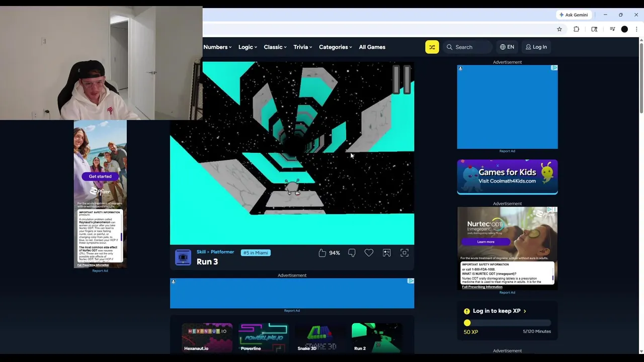Click Learn more in Nurtec ODT ad
644x362 pixels.
point(486,242)
